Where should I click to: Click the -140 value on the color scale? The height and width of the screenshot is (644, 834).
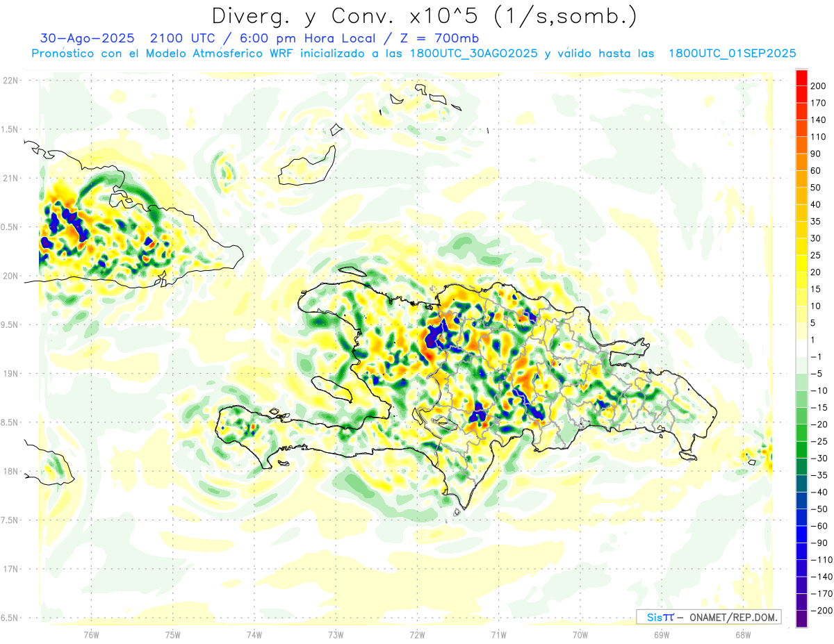click(x=821, y=577)
